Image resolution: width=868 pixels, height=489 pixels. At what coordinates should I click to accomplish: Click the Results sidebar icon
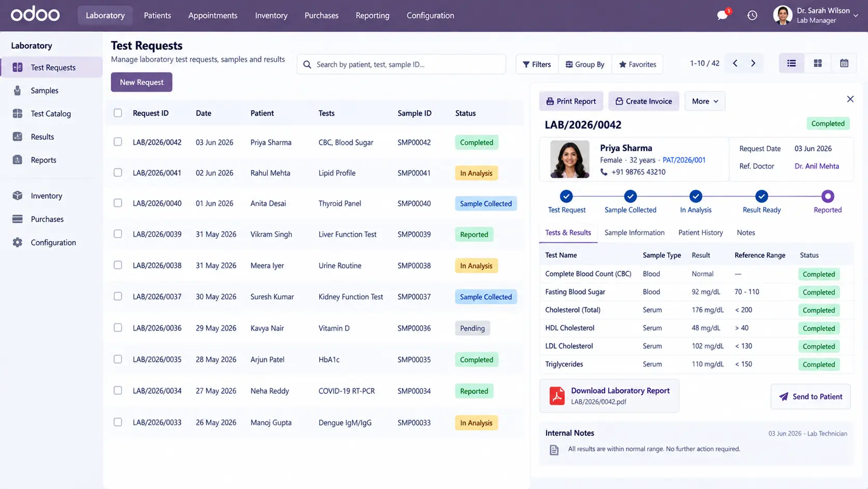(x=18, y=137)
